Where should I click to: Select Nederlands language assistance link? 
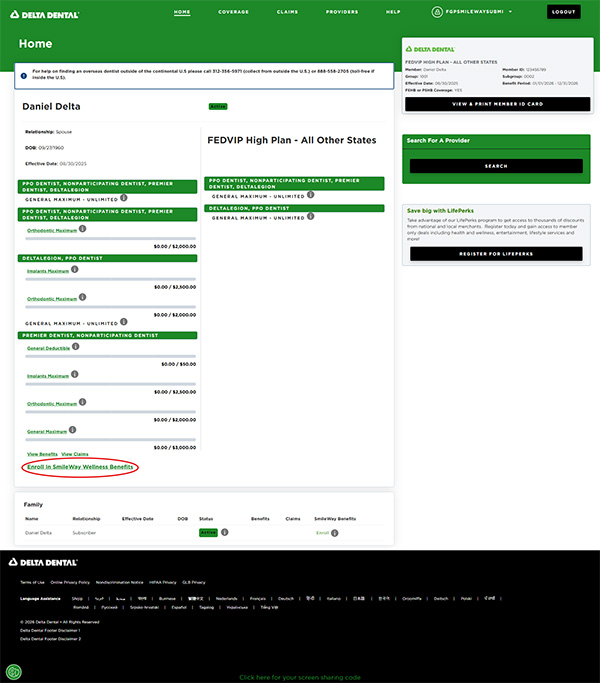click(x=227, y=598)
